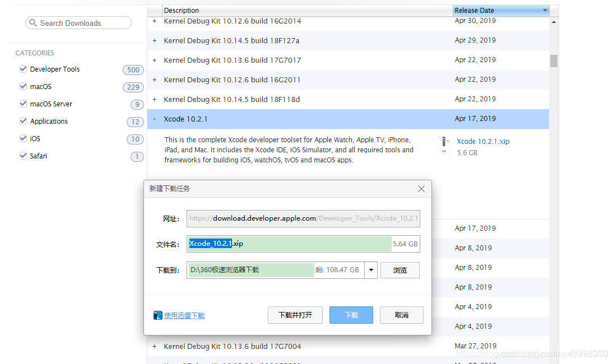Viewport: 613px width, 364px height.
Task: Toggle the macOS category checkbox
Action: (x=23, y=86)
